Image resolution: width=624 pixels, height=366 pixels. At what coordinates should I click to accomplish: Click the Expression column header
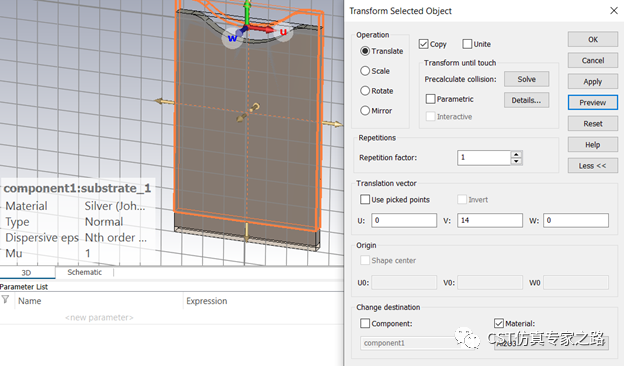[207, 301]
